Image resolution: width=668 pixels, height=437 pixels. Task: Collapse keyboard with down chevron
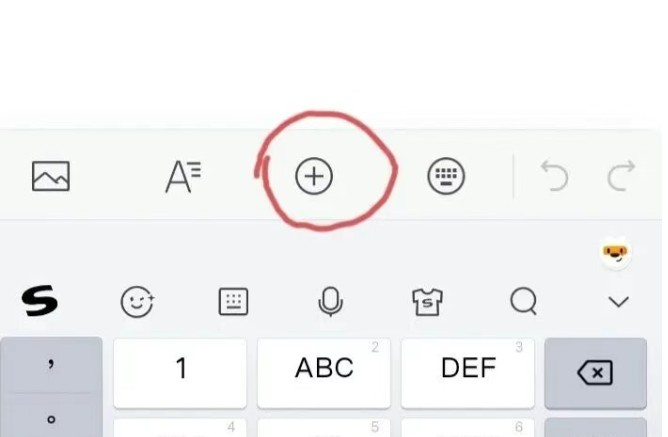(619, 302)
